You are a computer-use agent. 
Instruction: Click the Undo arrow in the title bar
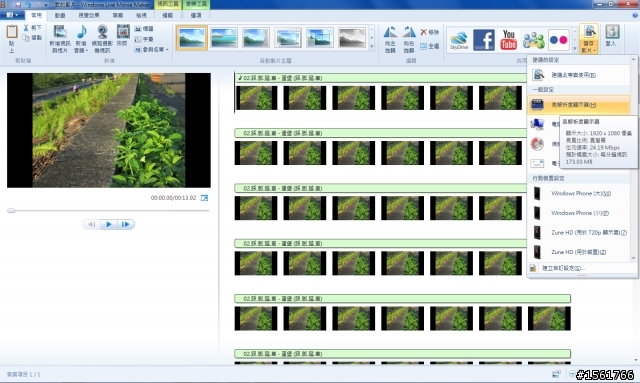(x=28, y=4)
